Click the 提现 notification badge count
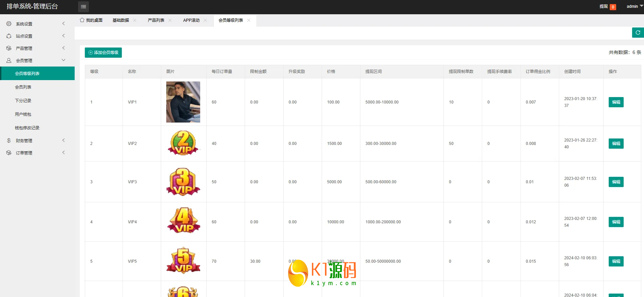 coord(613,7)
